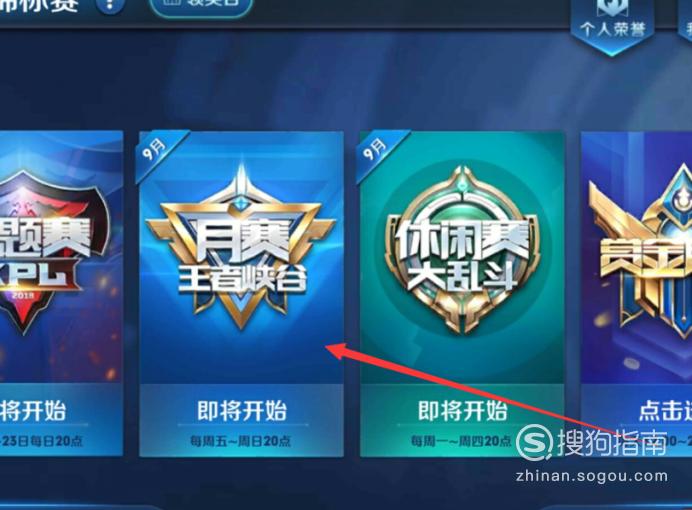Click the 每周五~周日20点 schedule text
The image size is (692, 510).
point(241,440)
